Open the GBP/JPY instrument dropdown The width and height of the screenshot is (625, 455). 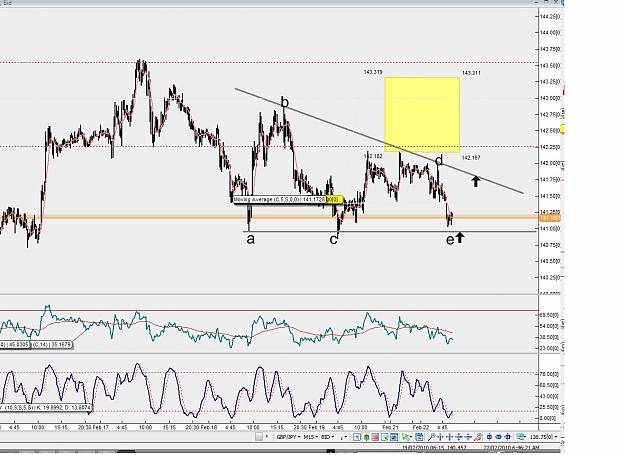pyautogui.click(x=289, y=437)
